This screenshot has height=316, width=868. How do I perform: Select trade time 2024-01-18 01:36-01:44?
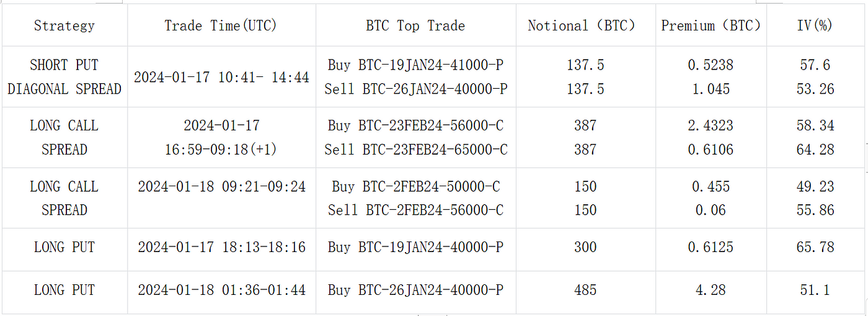(x=221, y=290)
